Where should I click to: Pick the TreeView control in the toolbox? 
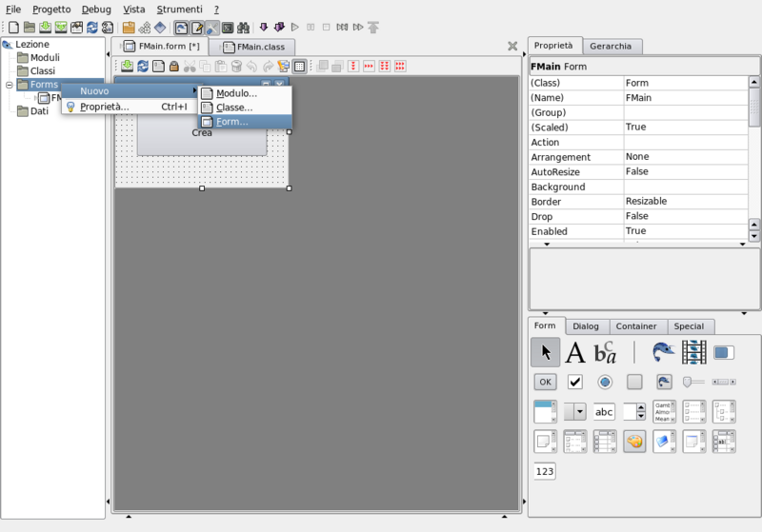(724, 412)
